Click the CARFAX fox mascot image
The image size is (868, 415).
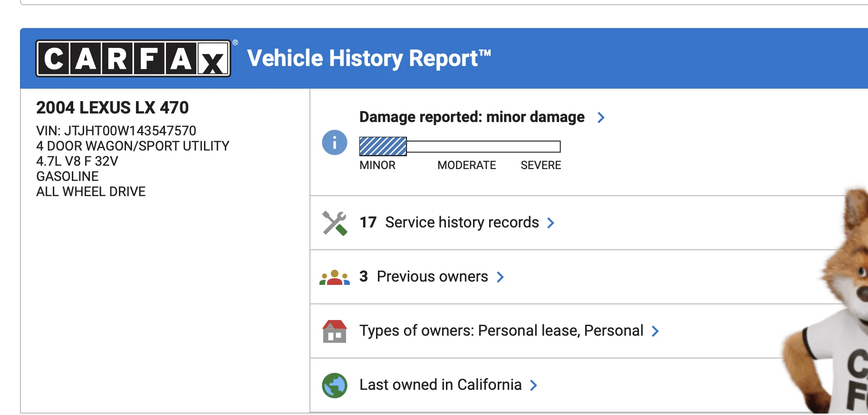pos(837,309)
